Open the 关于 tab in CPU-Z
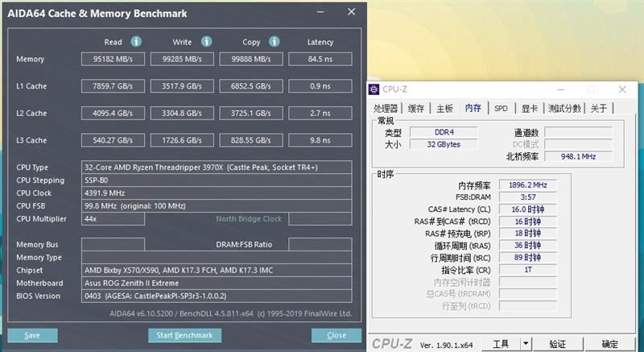644x352 pixels. [x=599, y=109]
